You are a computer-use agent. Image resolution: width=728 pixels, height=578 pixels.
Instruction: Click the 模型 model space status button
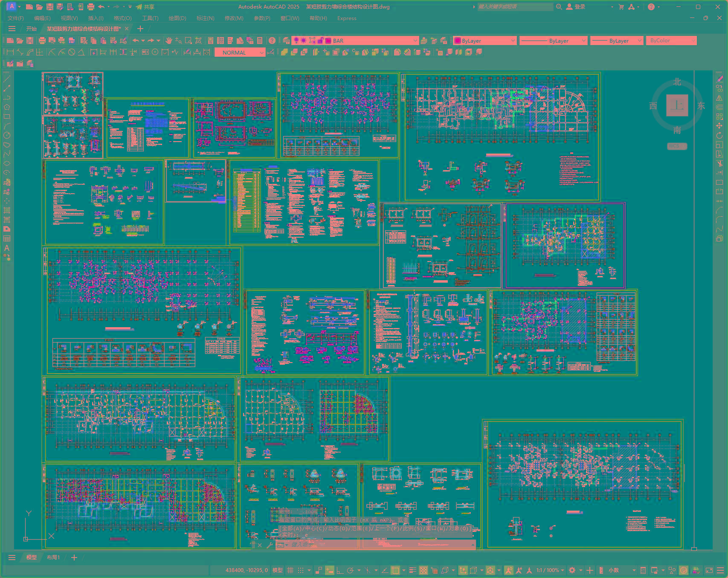coord(278,570)
